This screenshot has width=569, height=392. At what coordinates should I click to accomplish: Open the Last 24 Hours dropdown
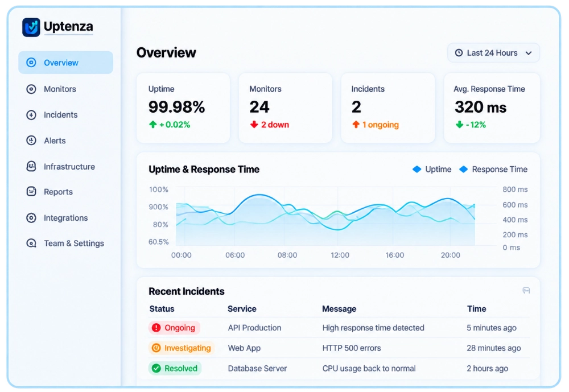pyautogui.click(x=493, y=53)
